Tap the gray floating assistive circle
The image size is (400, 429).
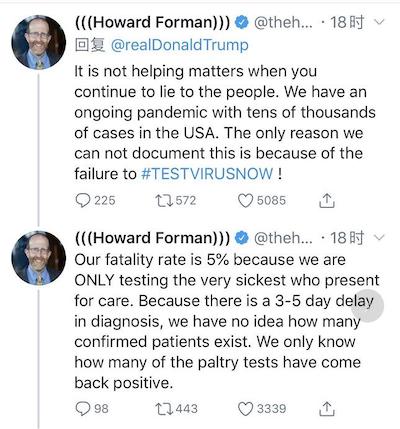coord(367,306)
